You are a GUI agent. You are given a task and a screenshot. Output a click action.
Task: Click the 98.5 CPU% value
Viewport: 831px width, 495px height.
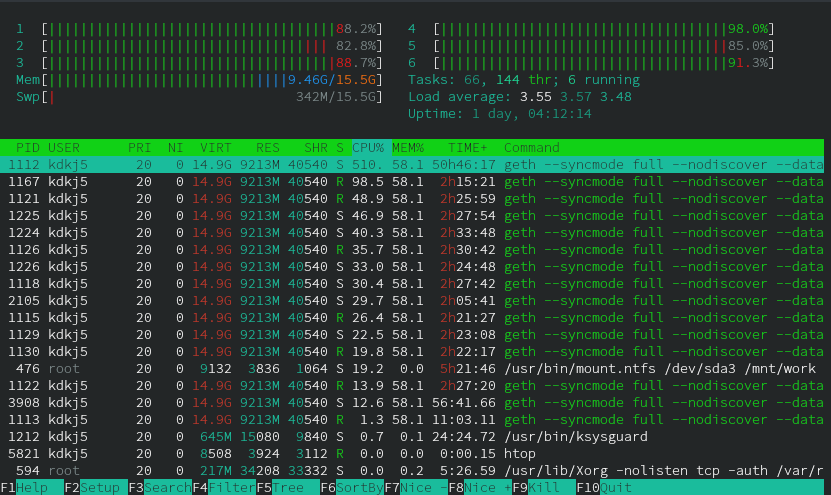coord(368,182)
